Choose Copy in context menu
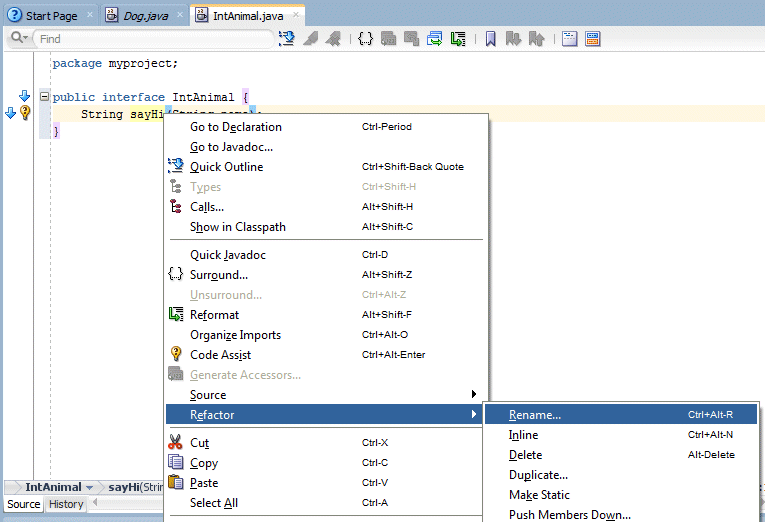 point(326,462)
